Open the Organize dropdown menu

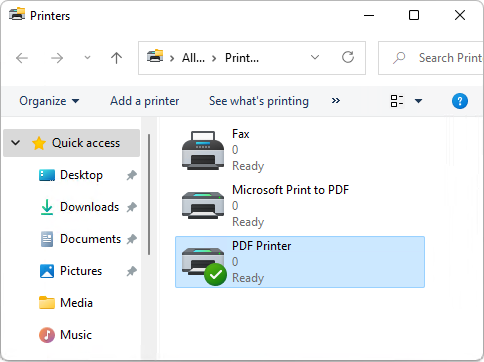(49, 101)
